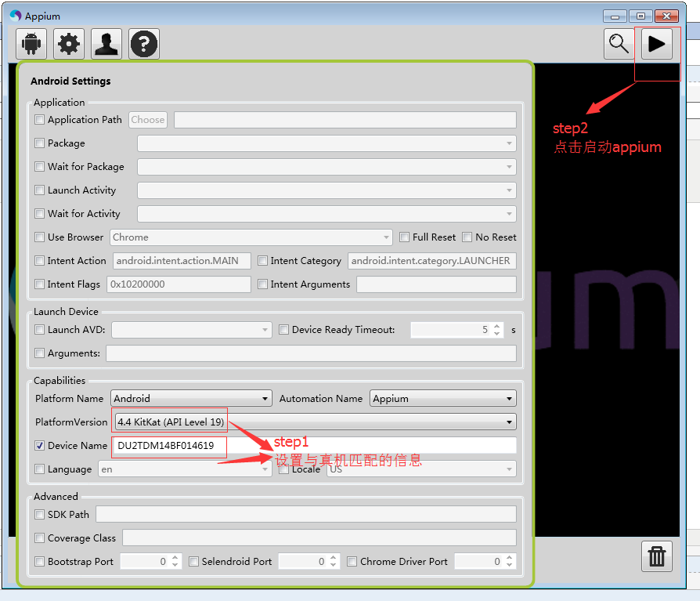Open General Settings gear icon
700x601 pixels.
point(69,44)
